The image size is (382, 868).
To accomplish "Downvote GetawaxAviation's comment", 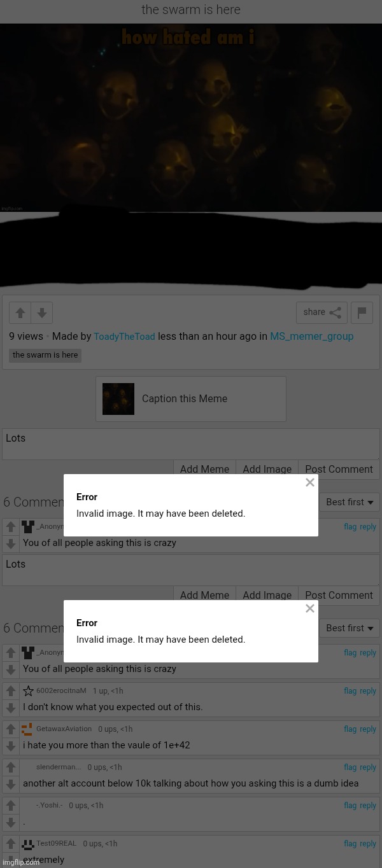I will tap(11, 746).
